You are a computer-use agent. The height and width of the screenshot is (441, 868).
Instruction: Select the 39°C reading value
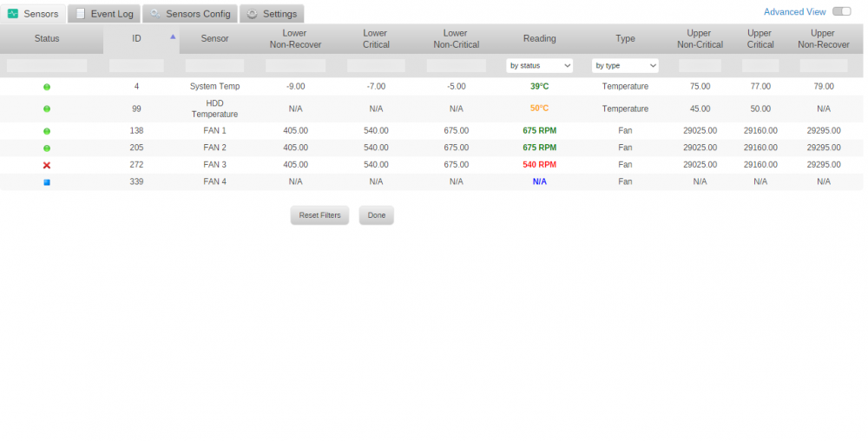[x=540, y=86]
